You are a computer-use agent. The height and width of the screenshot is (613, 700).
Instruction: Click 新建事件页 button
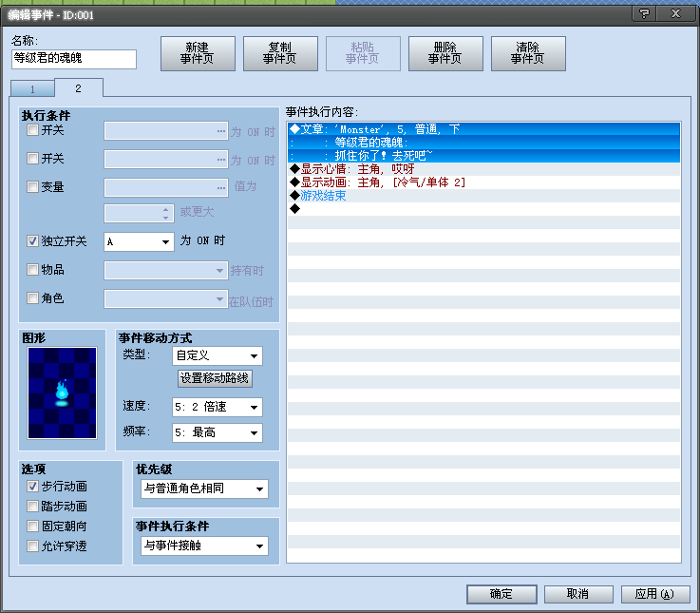(198, 53)
